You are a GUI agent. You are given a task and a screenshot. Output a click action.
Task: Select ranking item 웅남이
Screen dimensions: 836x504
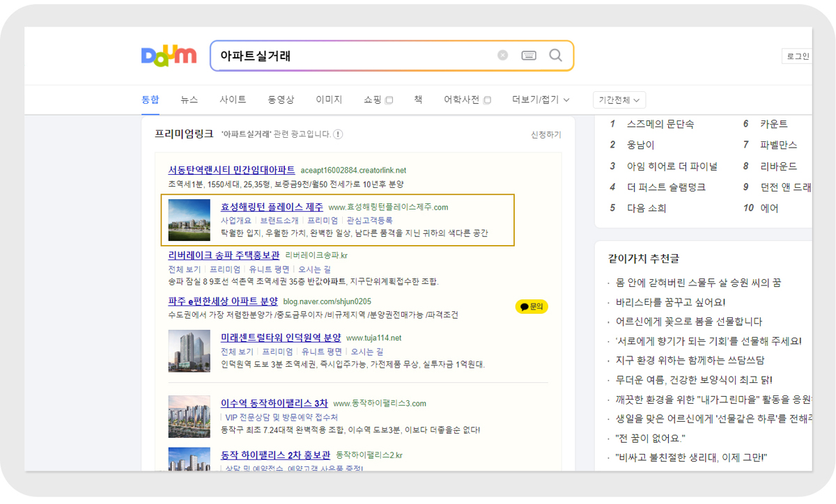click(641, 145)
